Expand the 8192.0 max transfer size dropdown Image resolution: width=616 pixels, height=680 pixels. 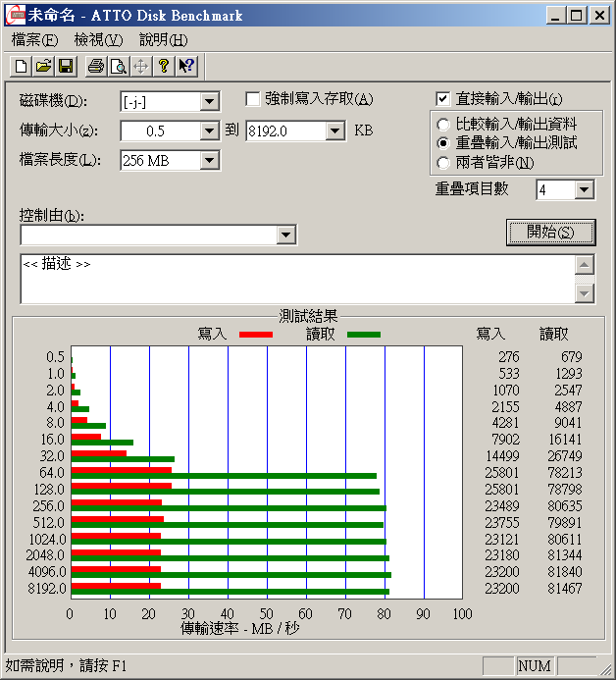pos(334,131)
